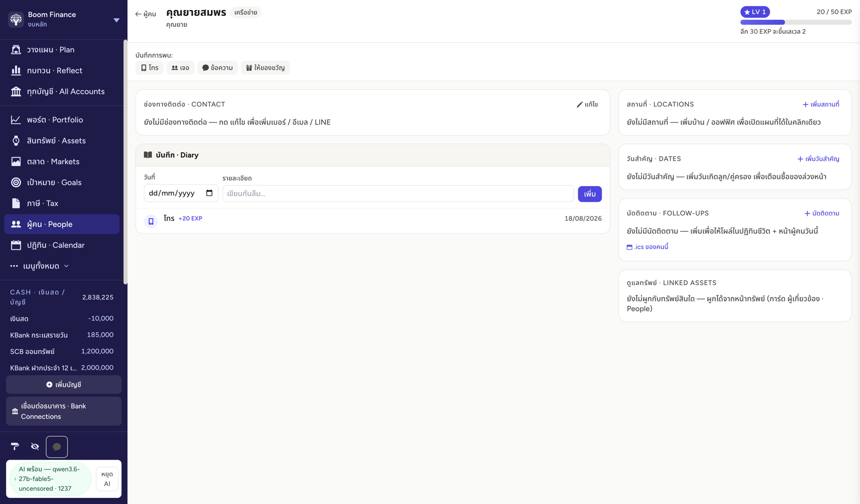This screenshot has height=504, width=860.
Task: Click the Diary book icon
Action: click(x=148, y=155)
